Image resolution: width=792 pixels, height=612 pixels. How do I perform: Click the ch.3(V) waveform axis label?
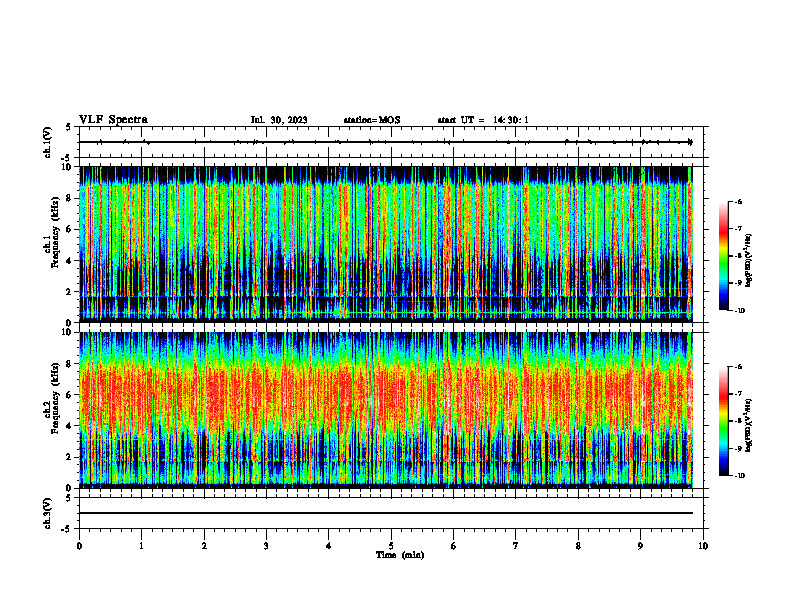coord(48,513)
